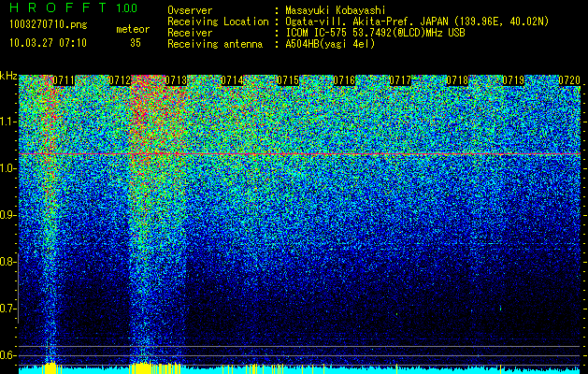Click the file name 1003270710.png
Viewport: 588px width, 374px height.
(x=48, y=25)
